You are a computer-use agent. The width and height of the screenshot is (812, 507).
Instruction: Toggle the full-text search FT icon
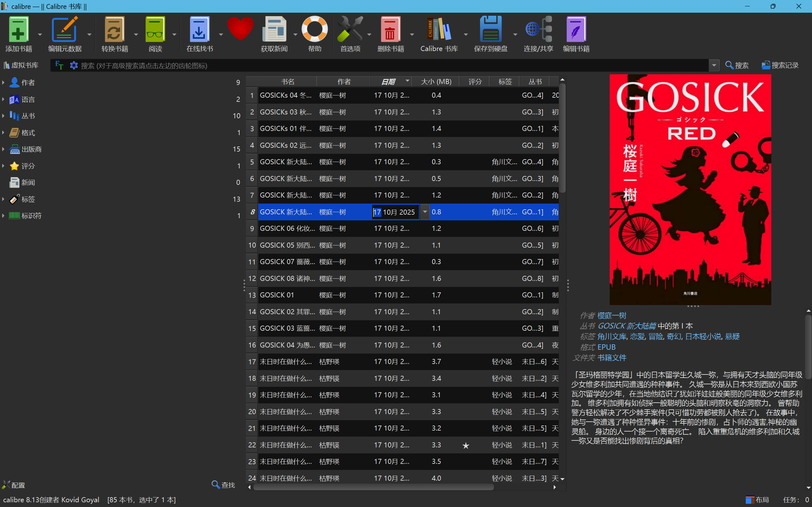pyautogui.click(x=59, y=65)
